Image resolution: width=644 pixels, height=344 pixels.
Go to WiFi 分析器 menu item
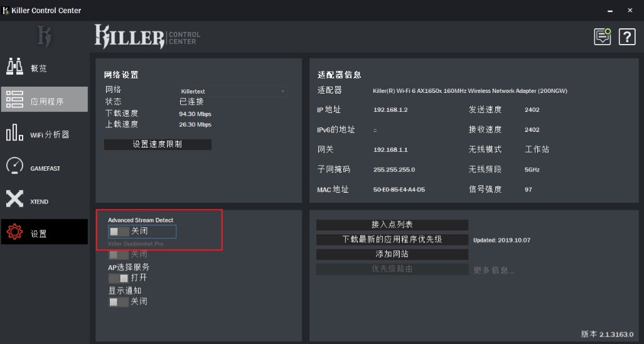pos(45,133)
